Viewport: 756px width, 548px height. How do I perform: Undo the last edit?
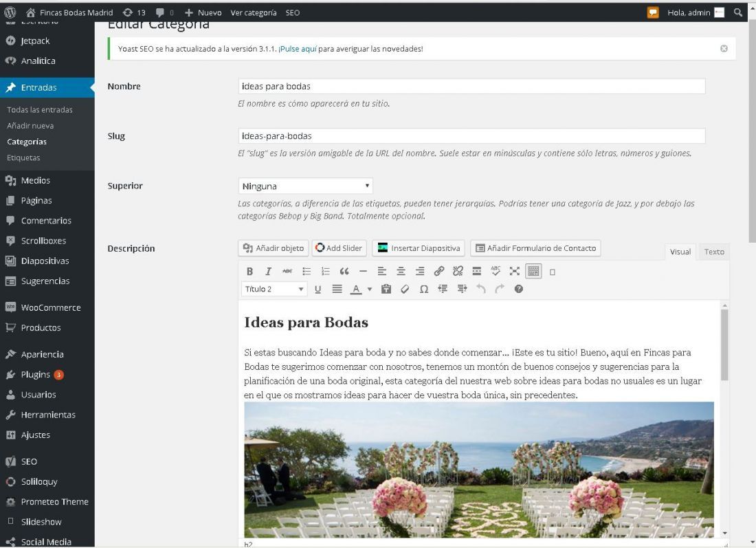click(x=480, y=289)
